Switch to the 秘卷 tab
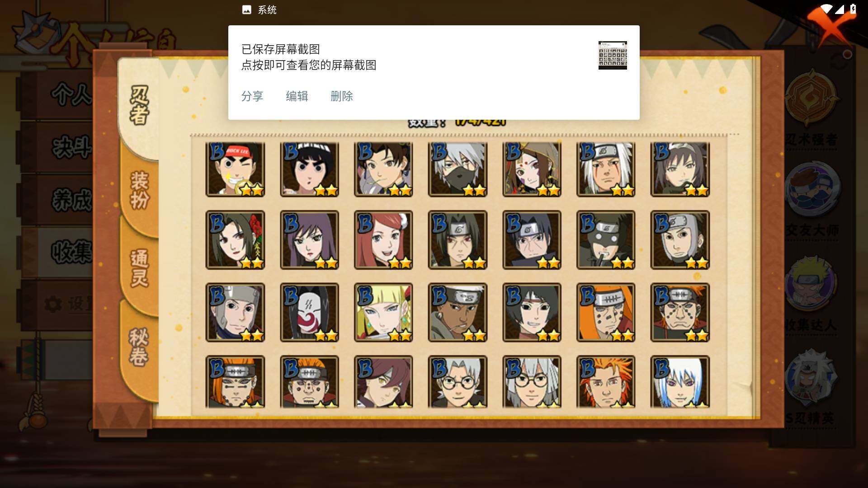 139,347
